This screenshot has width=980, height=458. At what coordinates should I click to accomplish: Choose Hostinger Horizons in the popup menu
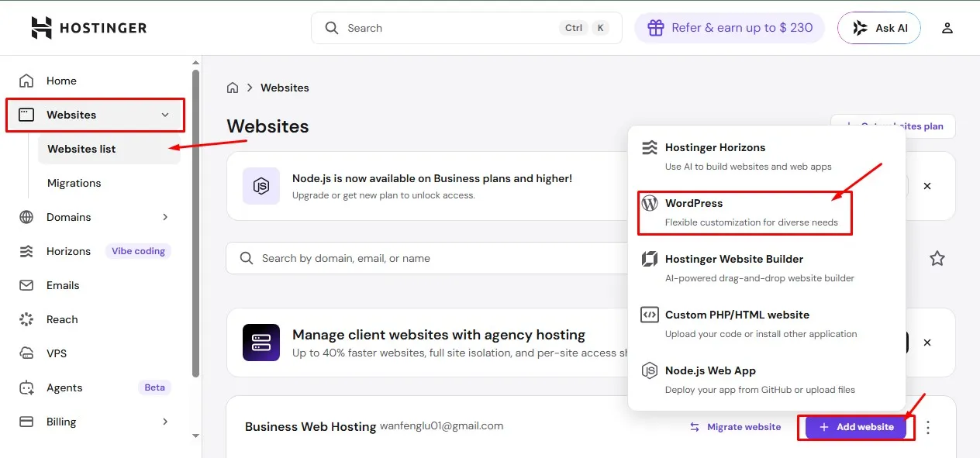pyautogui.click(x=715, y=147)
